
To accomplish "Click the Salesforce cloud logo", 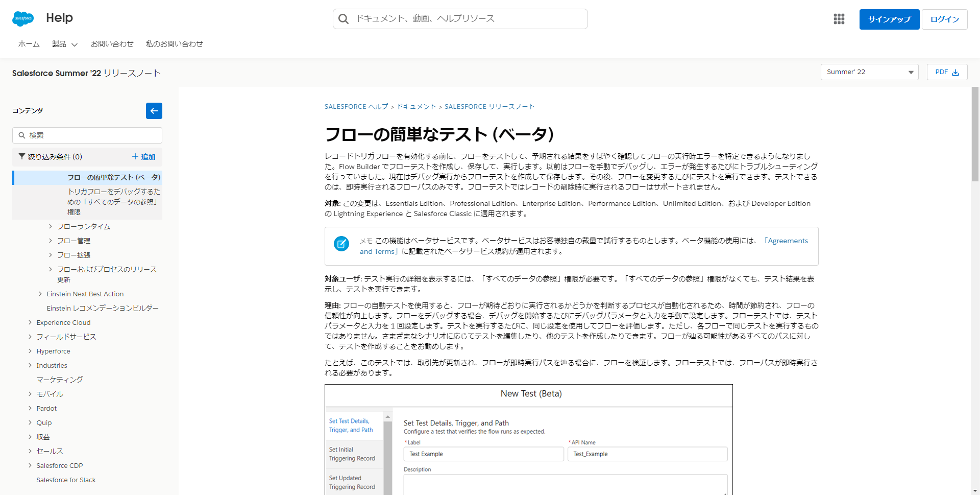I will 23,18.
